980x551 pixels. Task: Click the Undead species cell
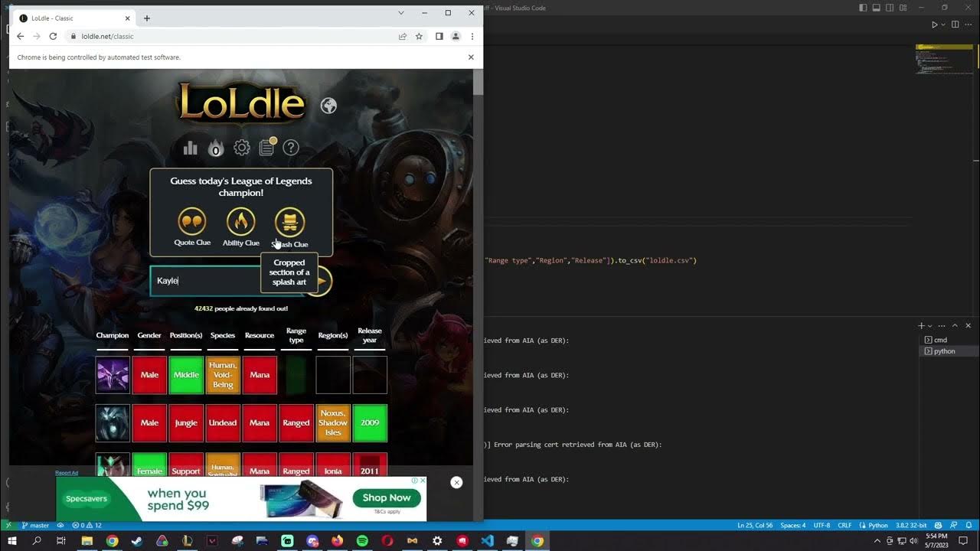[x=223, y=423]
